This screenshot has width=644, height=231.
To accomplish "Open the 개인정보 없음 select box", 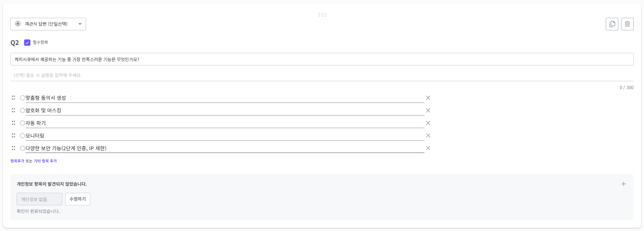I will pyautogui.click(x=39, y=199).
